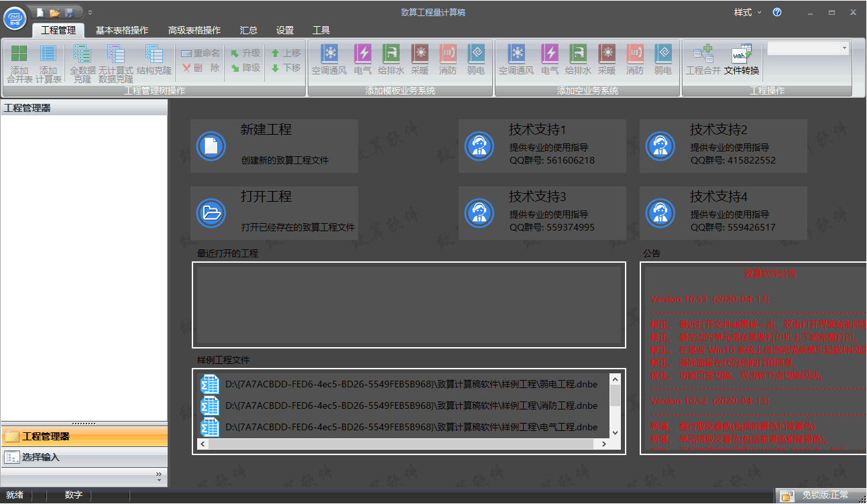Image resolution: width=867 pixels, height=504 pixels.
Task: Open 技术支持4 card with QQ群号 559426517
Action: click(x=724, y=213)
